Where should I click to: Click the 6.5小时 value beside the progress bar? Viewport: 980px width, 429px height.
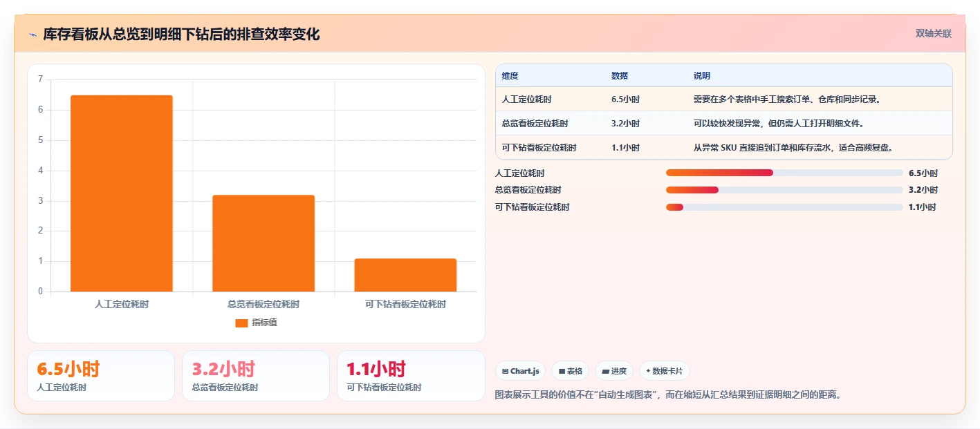point(923,173)
